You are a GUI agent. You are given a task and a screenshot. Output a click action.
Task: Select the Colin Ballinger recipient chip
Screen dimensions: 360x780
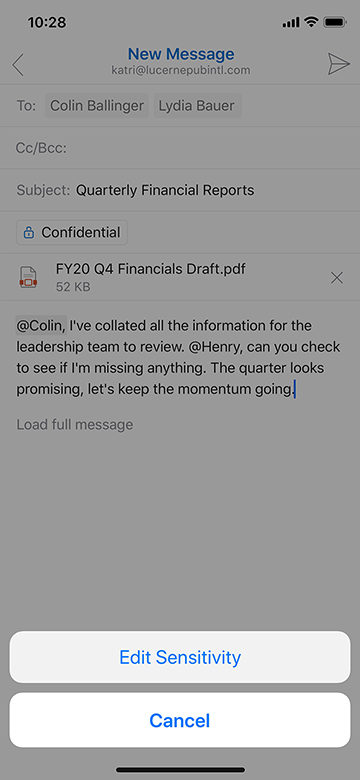[97, 105]
